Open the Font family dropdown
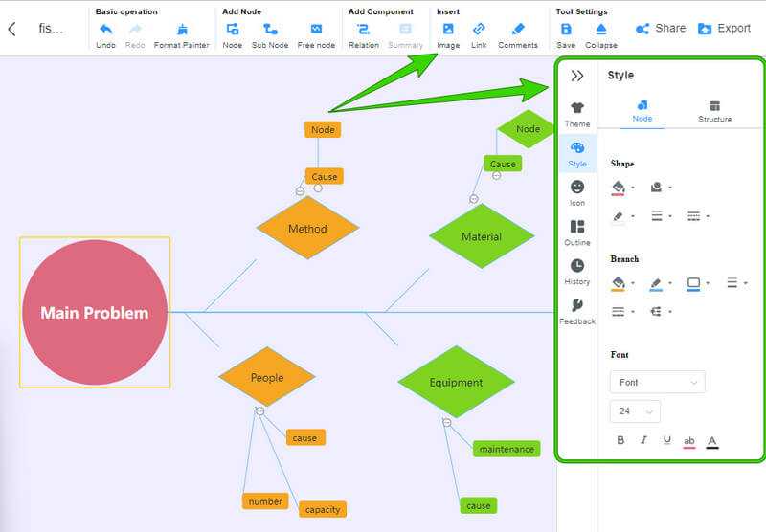This screenshot has height=532, width=766. tap(658, 382)
